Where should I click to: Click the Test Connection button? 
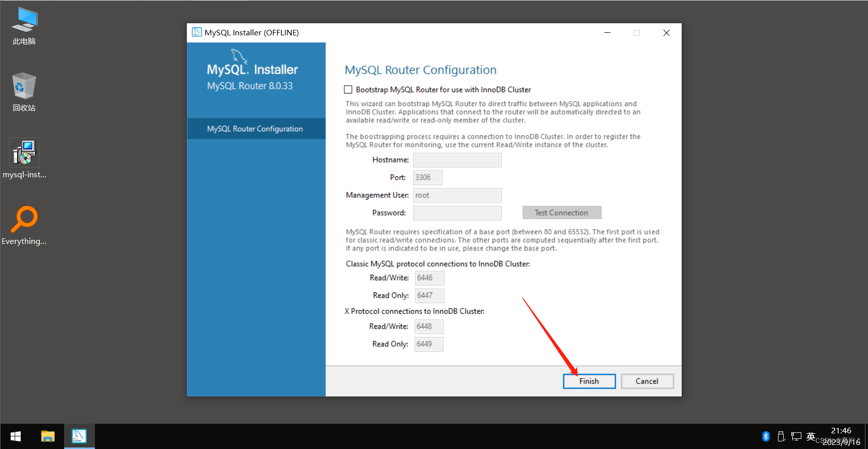[x=561, y=213]
